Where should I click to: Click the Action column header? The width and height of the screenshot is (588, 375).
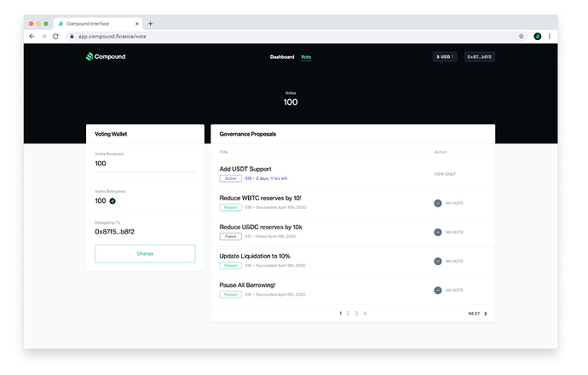[x=441, y=152]
